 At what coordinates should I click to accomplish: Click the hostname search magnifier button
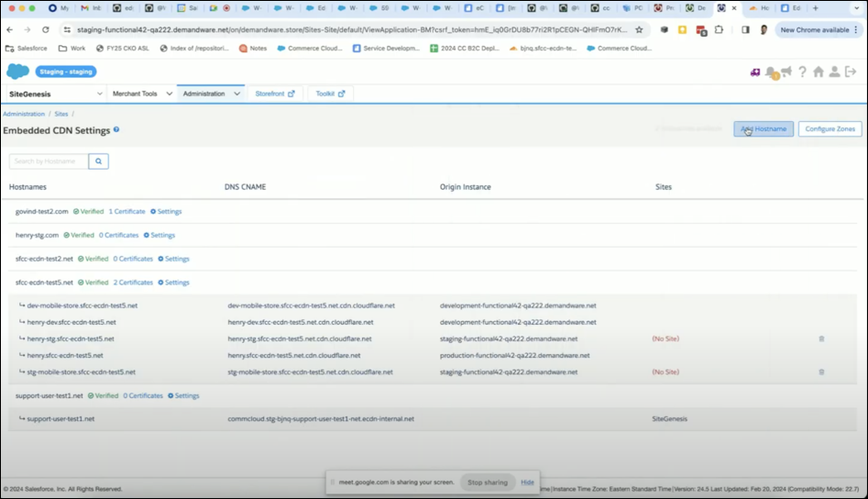pos(99,161)
